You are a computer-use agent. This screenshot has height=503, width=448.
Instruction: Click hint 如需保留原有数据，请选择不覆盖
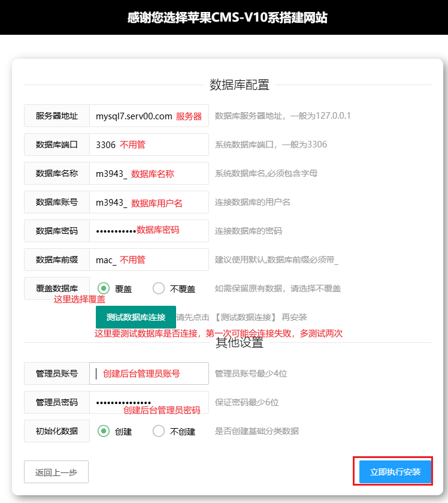(277, 288)
